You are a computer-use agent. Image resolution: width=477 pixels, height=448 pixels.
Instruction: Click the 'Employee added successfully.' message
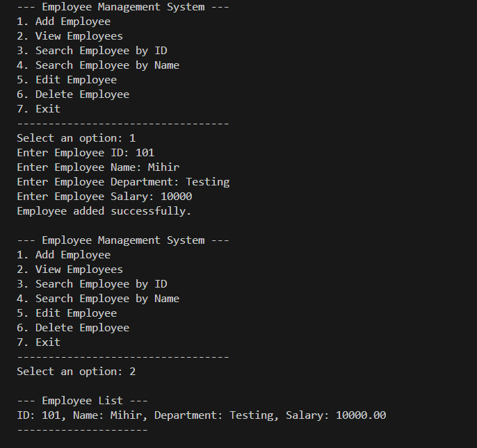click(x=104, y=211)
